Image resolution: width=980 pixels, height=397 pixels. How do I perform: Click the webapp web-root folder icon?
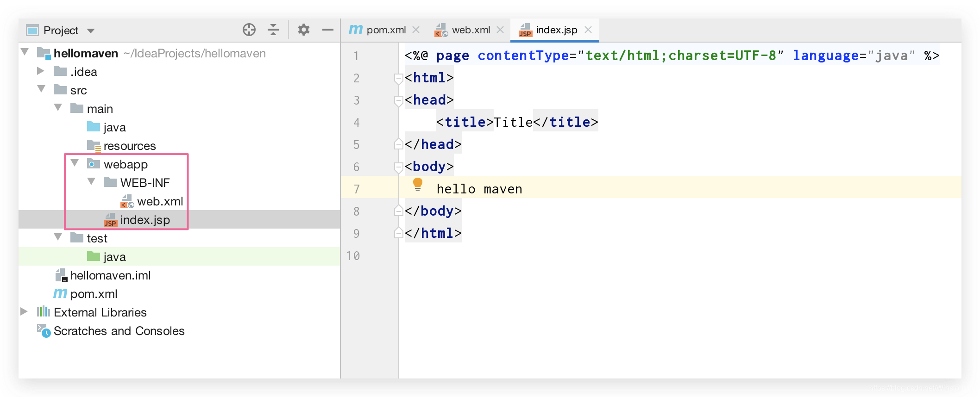(94, 164)
